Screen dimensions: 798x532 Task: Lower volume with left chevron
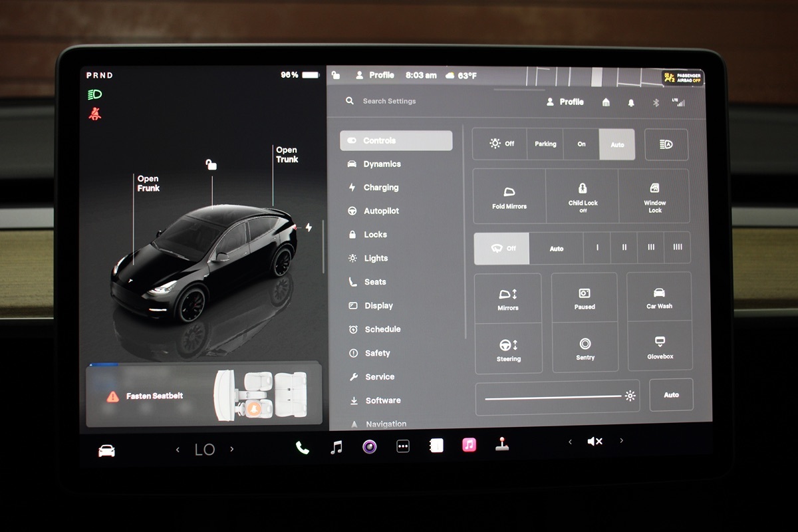(x=570, y=442)
